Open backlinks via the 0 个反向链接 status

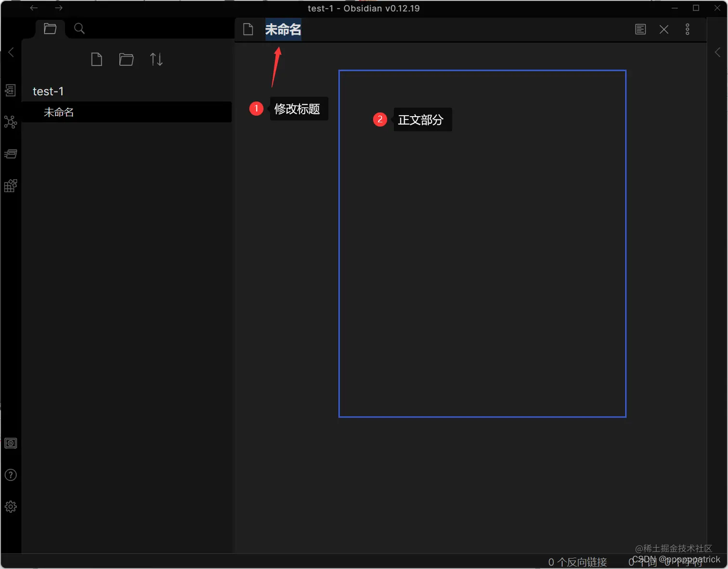click(x=577, y=561)
